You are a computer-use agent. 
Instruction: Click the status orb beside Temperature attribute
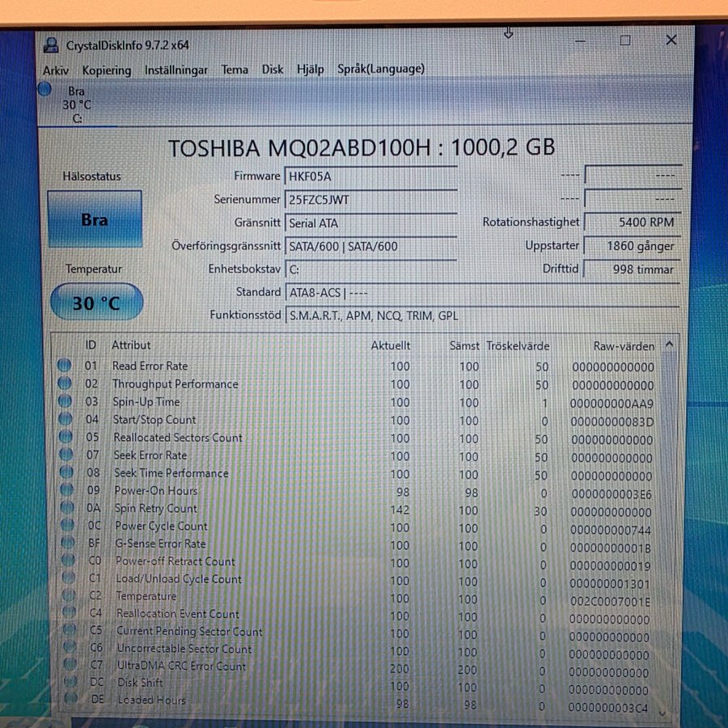pyautogui.click(x=68, y=596)
